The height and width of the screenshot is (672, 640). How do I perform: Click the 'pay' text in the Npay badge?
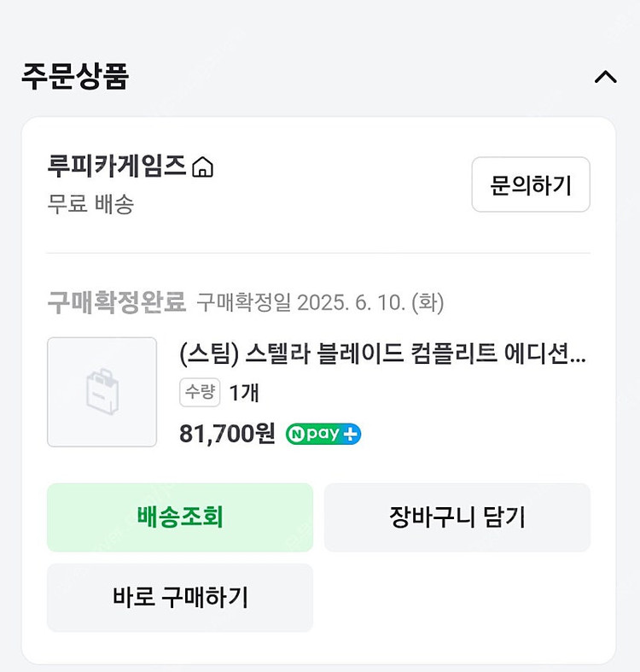323,435
